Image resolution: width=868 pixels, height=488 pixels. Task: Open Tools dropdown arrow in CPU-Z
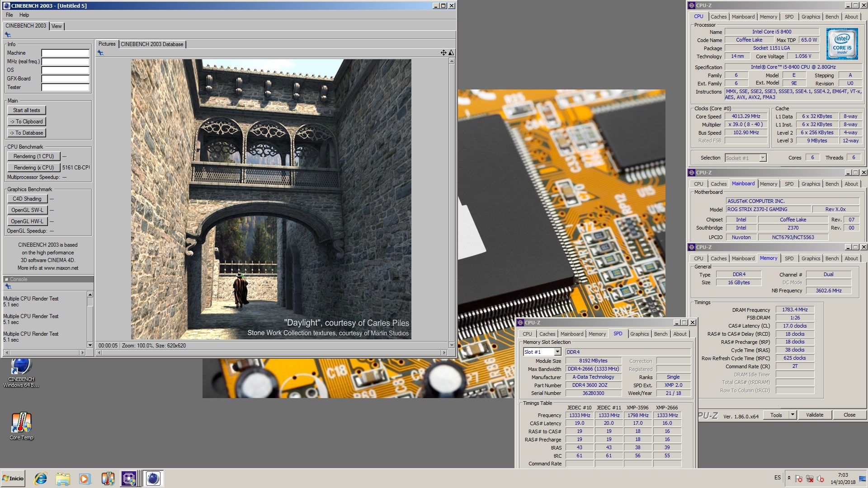pos(792,415)
